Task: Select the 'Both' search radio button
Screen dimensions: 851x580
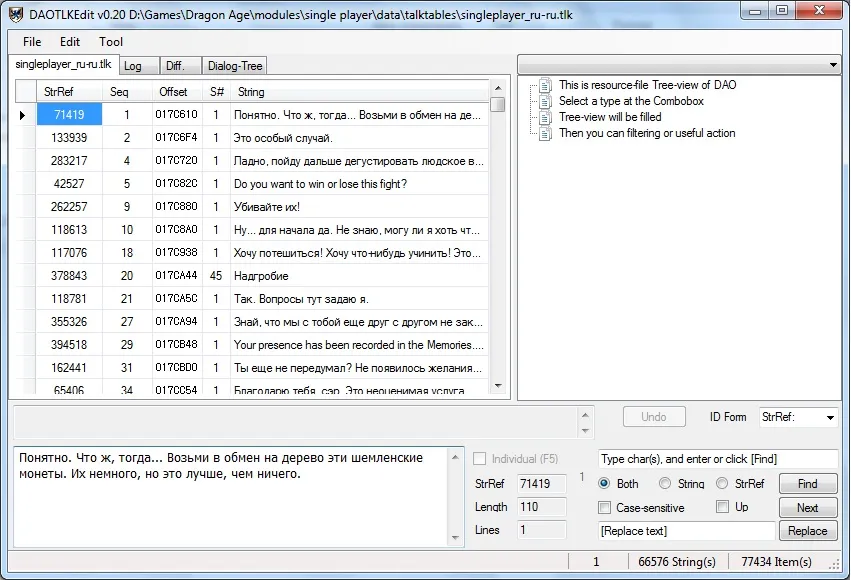Action: click(604, 484)
